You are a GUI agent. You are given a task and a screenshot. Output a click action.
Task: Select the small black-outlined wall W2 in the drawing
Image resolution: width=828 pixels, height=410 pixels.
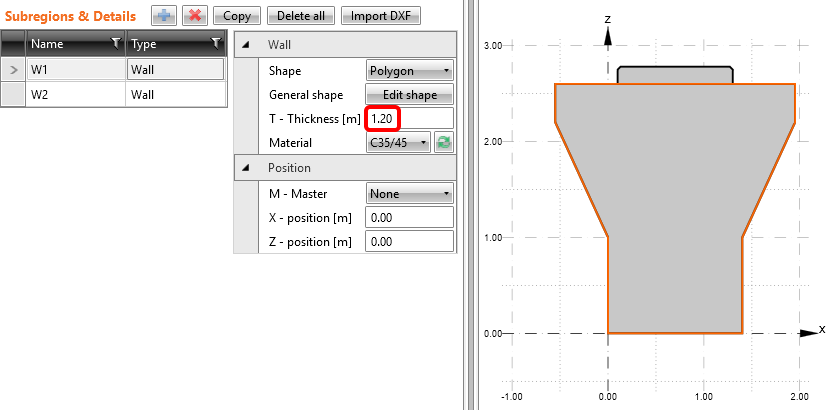(675, 74)
